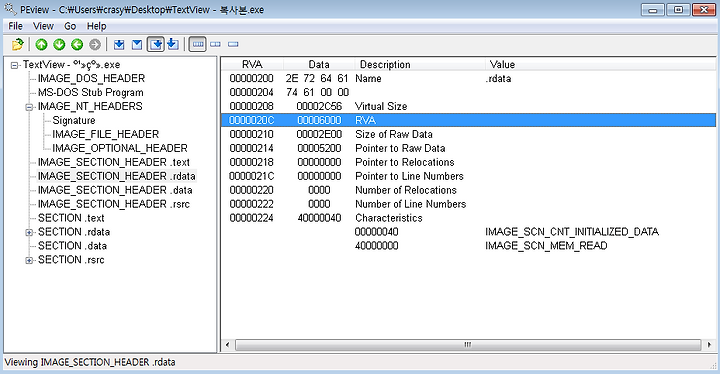Select MS-DOS Stub Program in tree
Image resolution: width=720 pixels, height=374 pixels.
click(x=90, y=92)
